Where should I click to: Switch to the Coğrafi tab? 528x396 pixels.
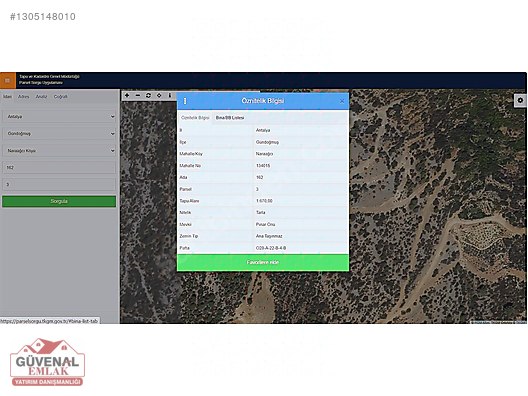[61, 97]
